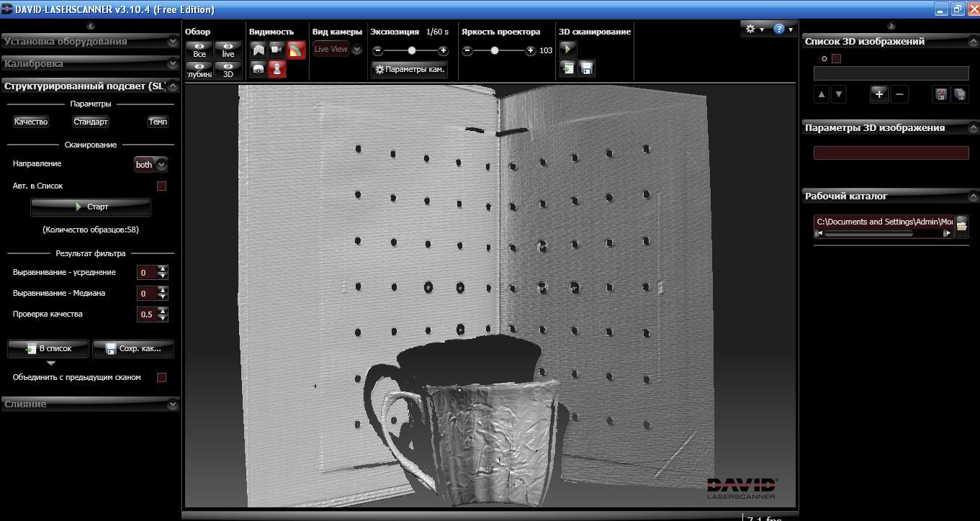980x521 pixels.
Task: Open the folder browse icon for Рабочий каталог
Action: tap(961, 226)
